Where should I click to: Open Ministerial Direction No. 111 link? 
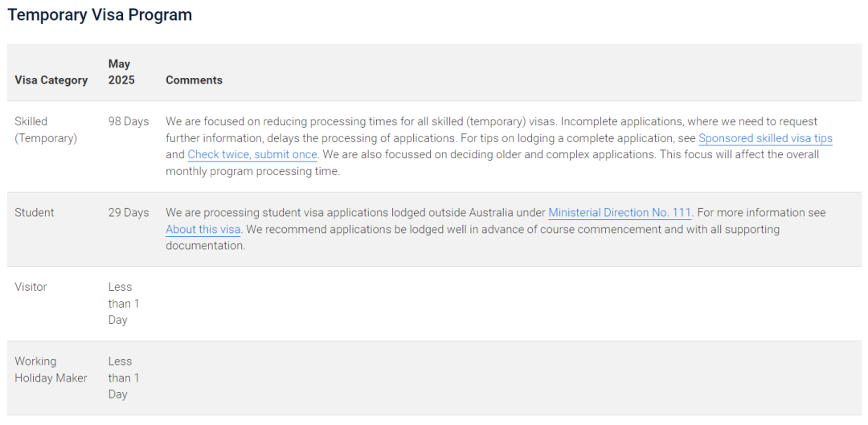pos(620,213)
